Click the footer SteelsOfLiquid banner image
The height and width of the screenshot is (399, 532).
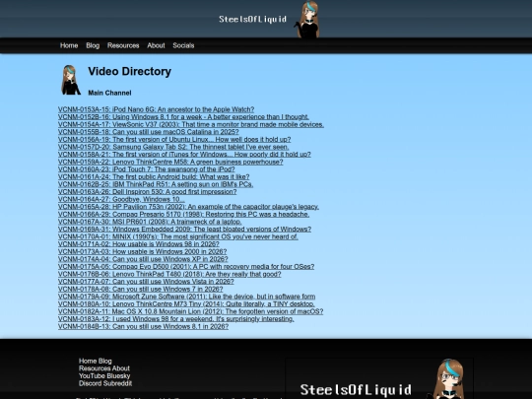coord(379,378)
